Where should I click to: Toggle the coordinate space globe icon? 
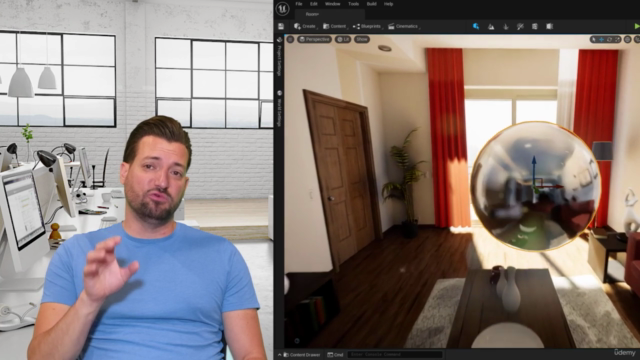click(x=628, y=39)
